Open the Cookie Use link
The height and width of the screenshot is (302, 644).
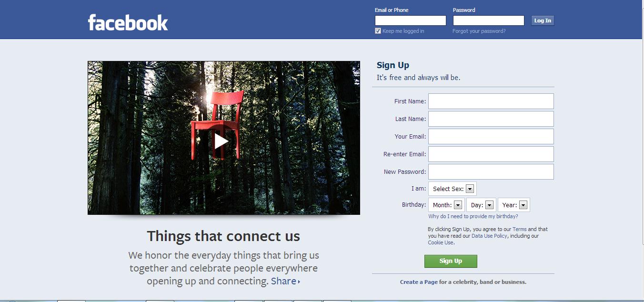point(441,242)
